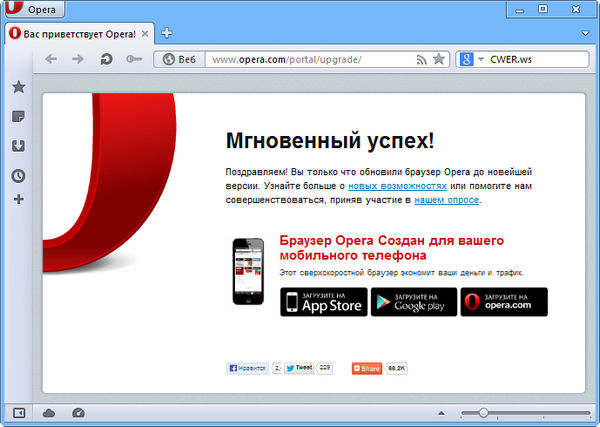Toggle Opera Turbo speedometer icon

coord(79,412)
